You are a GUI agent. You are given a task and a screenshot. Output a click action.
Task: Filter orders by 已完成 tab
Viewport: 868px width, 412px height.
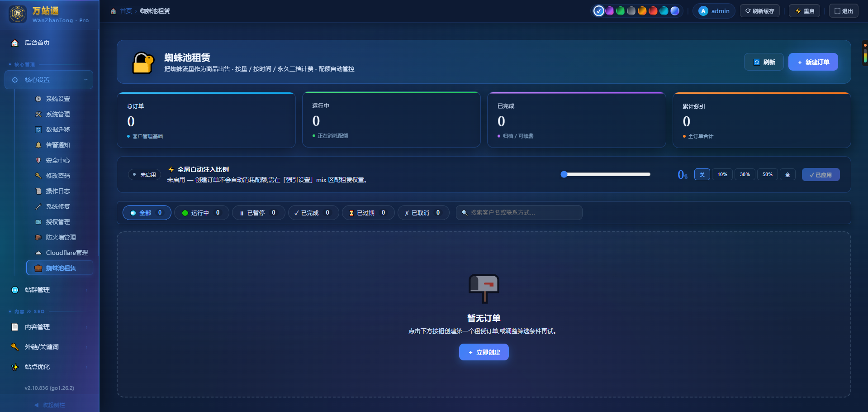coord(313,213)
